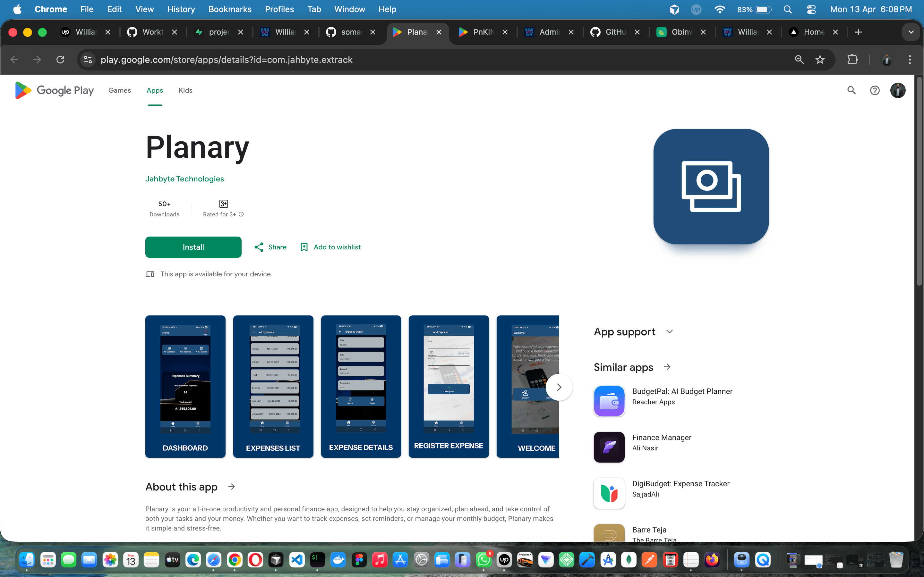Open the DigiBudget expense tracker icon
The height and width of the screenshot is (577, 924).
tap(609, 493)
